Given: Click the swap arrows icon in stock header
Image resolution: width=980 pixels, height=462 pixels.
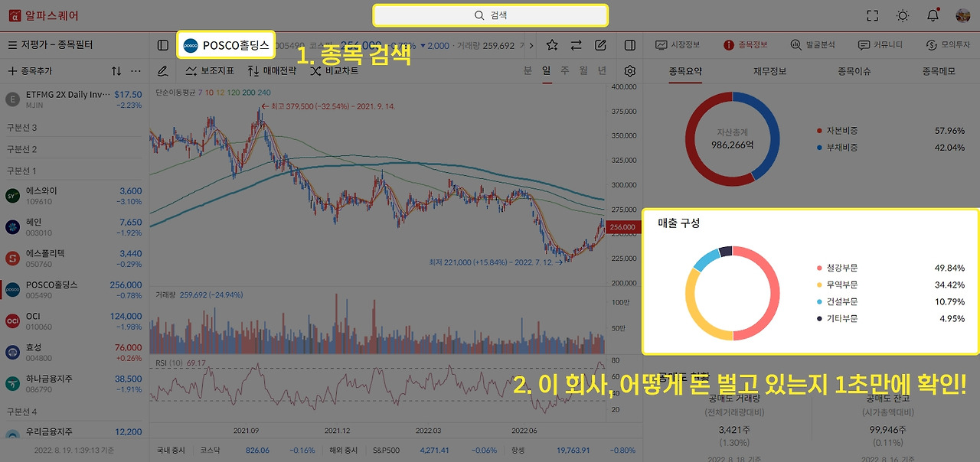Looking at the screenshot, I should 576,45.
